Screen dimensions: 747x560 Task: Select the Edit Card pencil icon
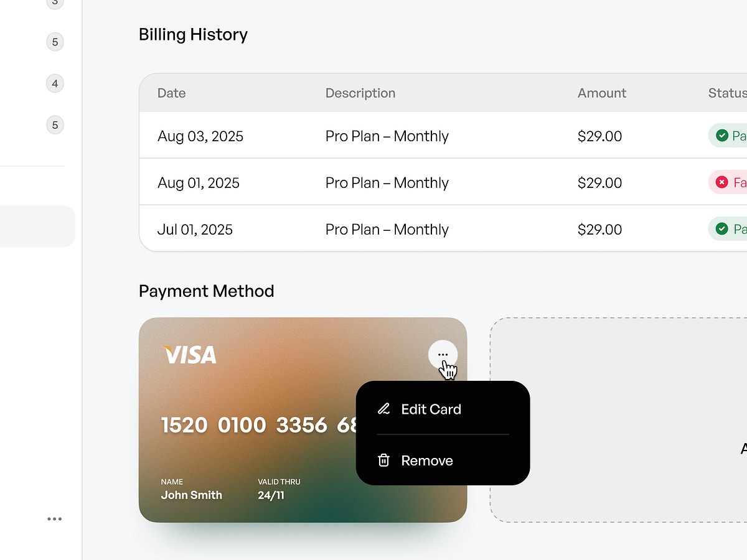point(383,409)
